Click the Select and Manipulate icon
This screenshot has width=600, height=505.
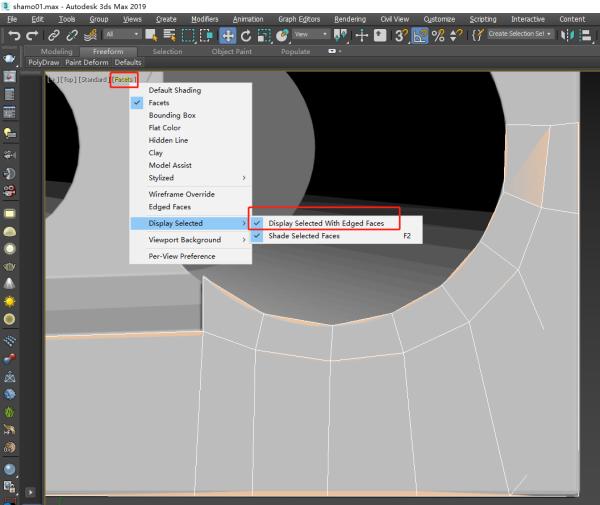tap(362, 36)
